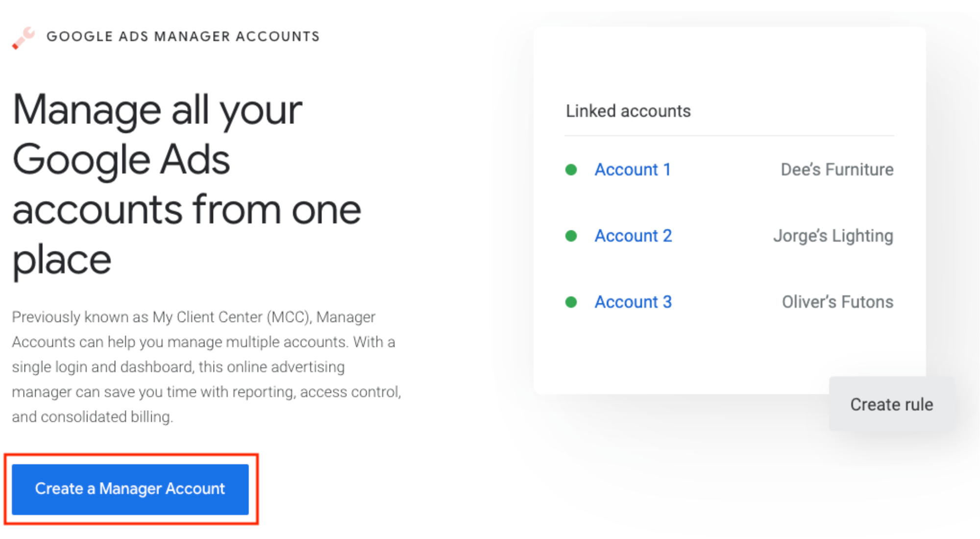Open the Account 3 link
Image resolution: width=980 pixels, height=539 pixels.
(633, 302)
